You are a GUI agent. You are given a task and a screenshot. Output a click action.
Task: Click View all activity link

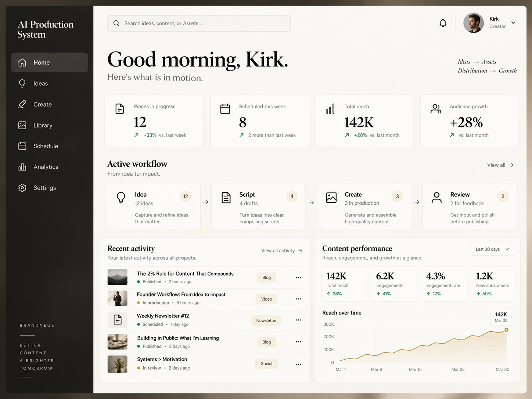pyautogui.click(x=282, y=251)
